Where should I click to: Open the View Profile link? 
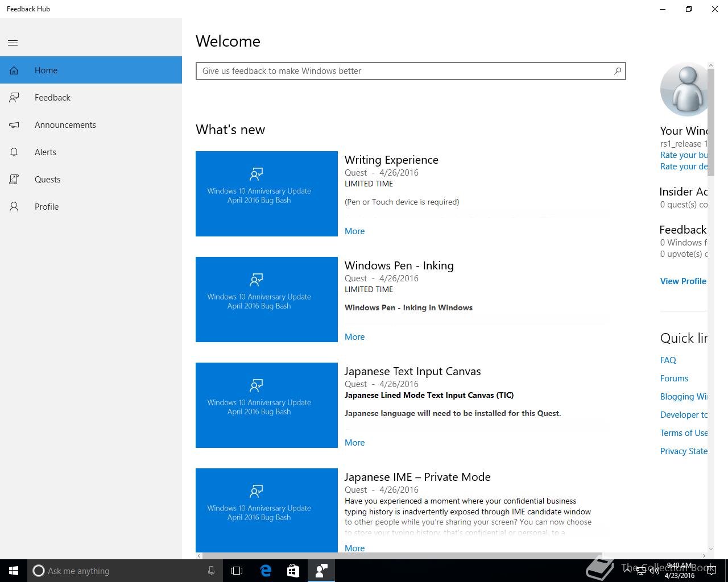click(x=683, y=281)
